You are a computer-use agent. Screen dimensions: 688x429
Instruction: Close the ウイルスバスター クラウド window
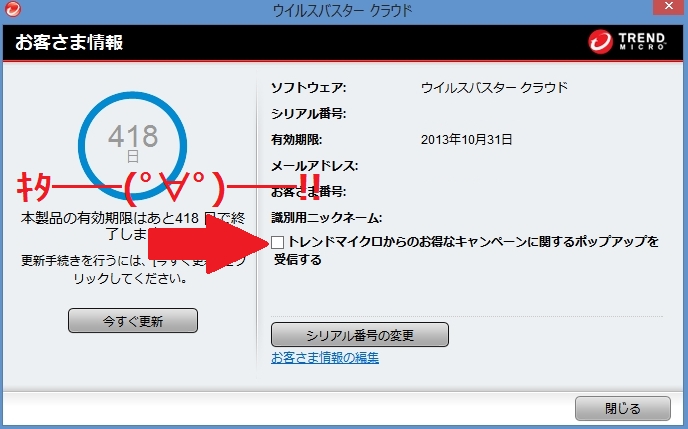669,7
